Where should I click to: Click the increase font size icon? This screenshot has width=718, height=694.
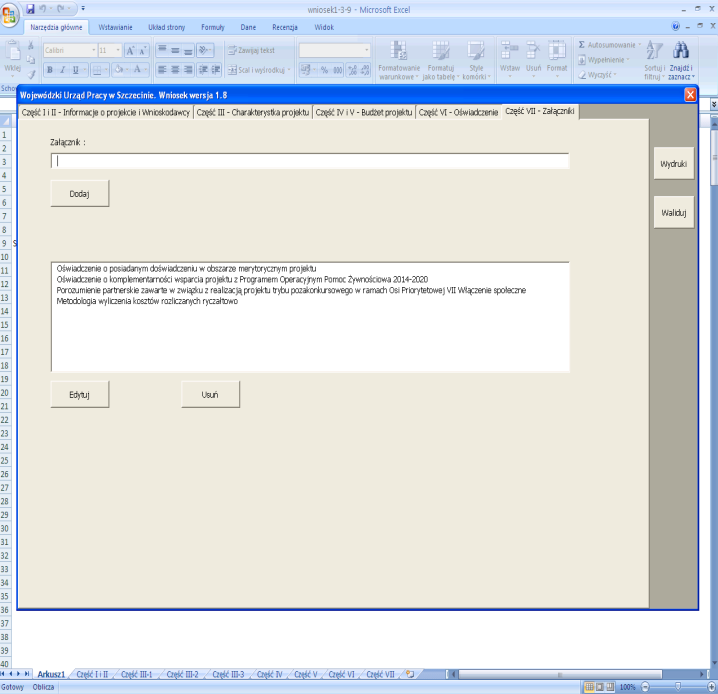[131, 50]
